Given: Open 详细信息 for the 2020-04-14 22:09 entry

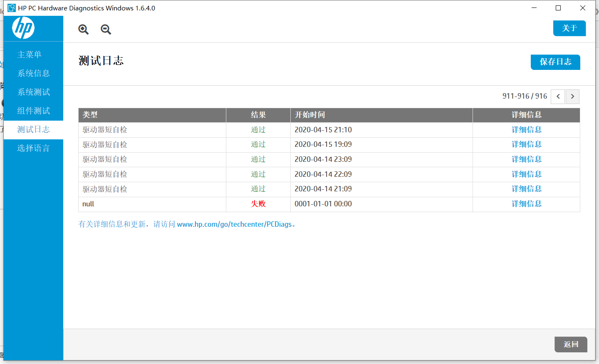Looking at the screenshot, I should pyautogui.click(x=526, y=174).
